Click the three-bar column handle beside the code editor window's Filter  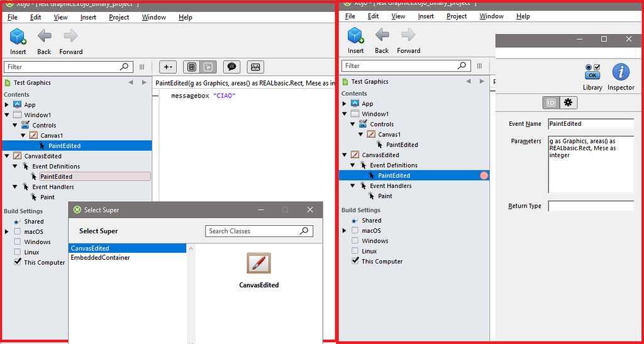pos(142,67)
